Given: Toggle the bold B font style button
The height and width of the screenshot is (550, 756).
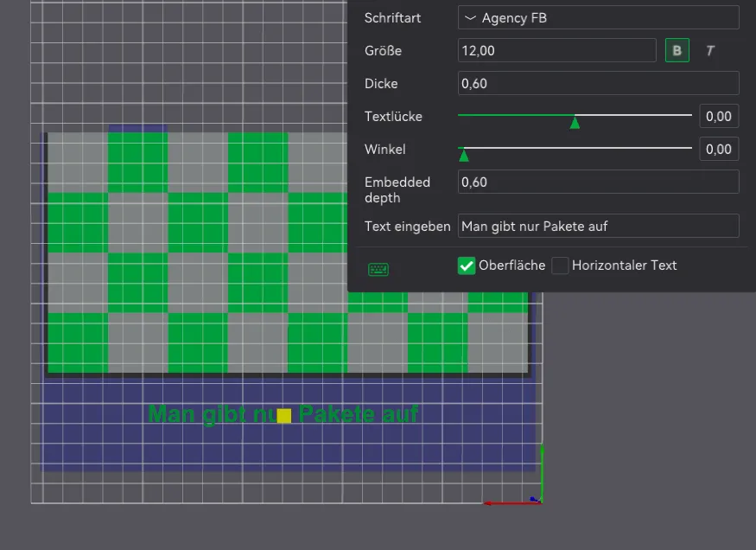Looking at the screenshot, I should coord(677,51).
